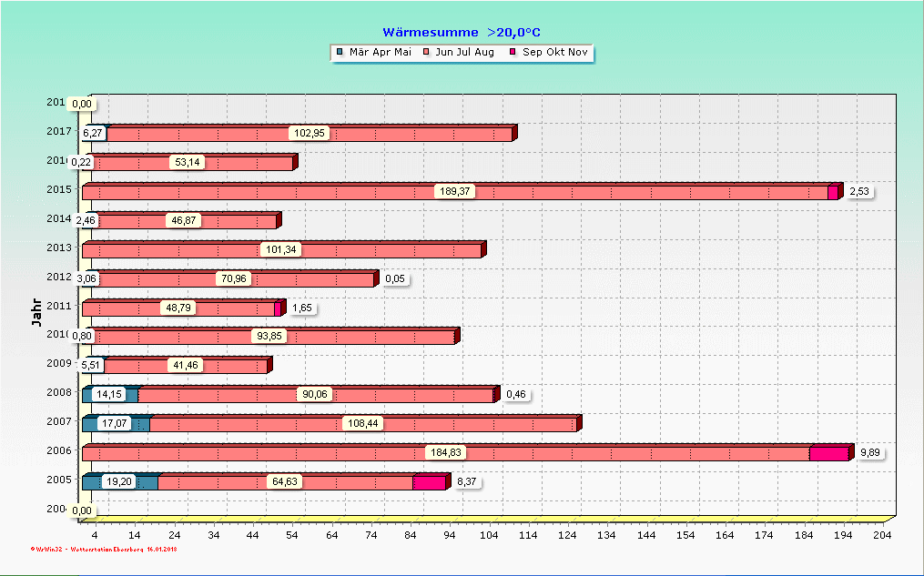Click the 17,07 spring label for 2007

pyautogui.click(x=114, y=424)
